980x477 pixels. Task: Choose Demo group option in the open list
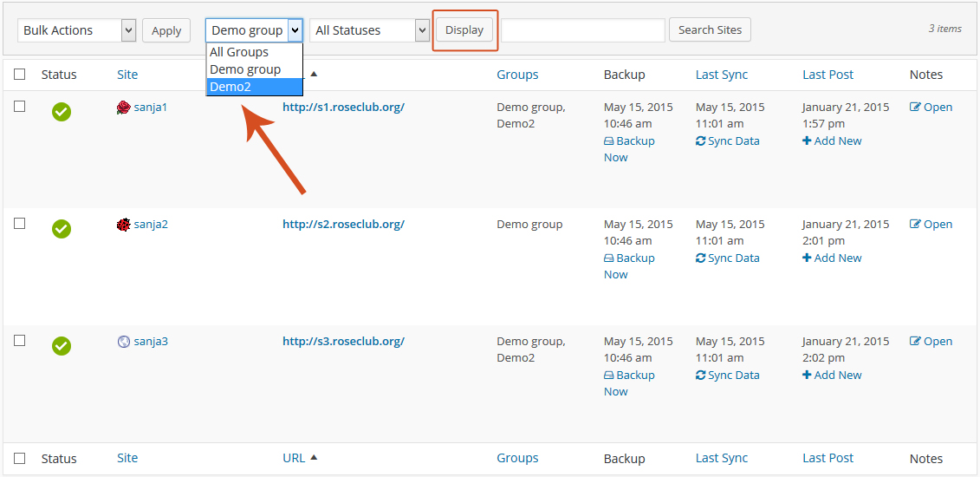(255, 69)
